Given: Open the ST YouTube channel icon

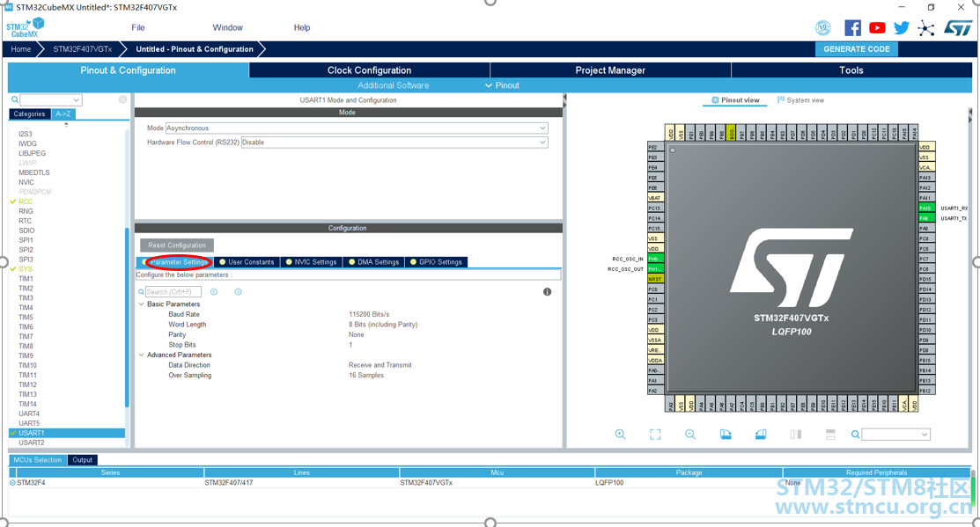Looking at the screenshot, I should 877,28.
